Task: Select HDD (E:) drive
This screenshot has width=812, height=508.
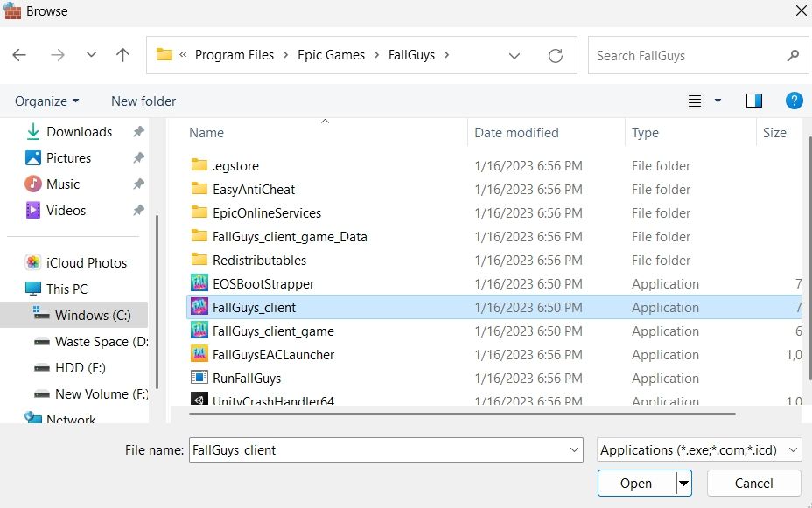Action: 80,368
